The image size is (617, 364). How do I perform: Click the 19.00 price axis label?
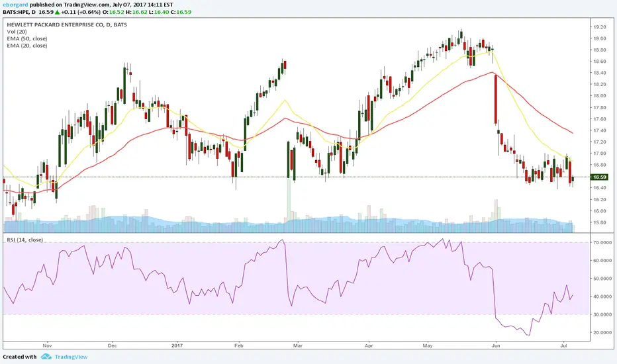point(600,38)
